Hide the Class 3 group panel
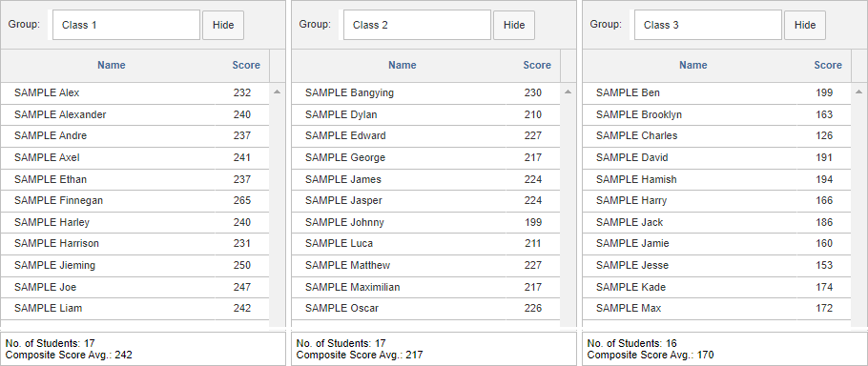Viewport: 868px width, 366px height. 805,25
